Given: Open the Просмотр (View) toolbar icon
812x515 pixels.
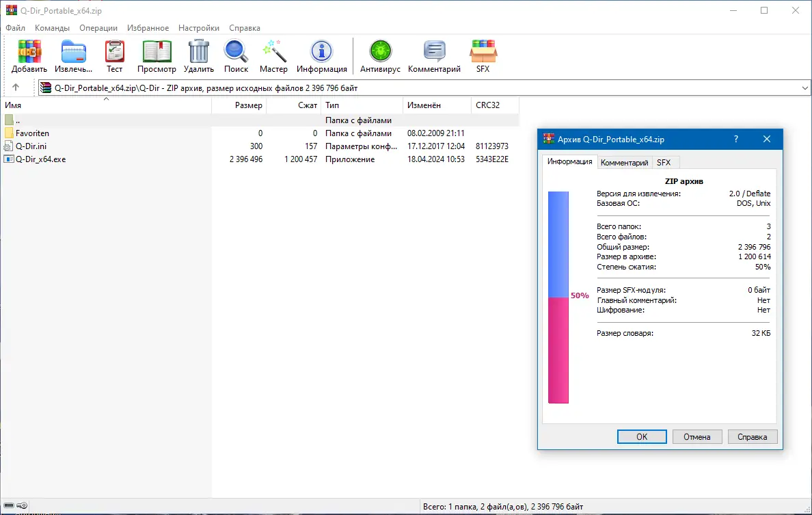Looking at the screenshot, I should 157,52.
